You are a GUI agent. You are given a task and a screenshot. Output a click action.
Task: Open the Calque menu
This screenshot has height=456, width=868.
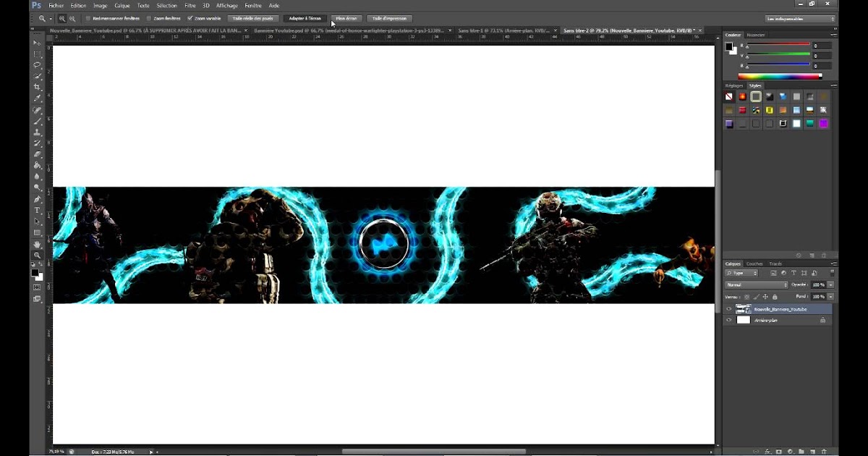click(x=122, y=5)
